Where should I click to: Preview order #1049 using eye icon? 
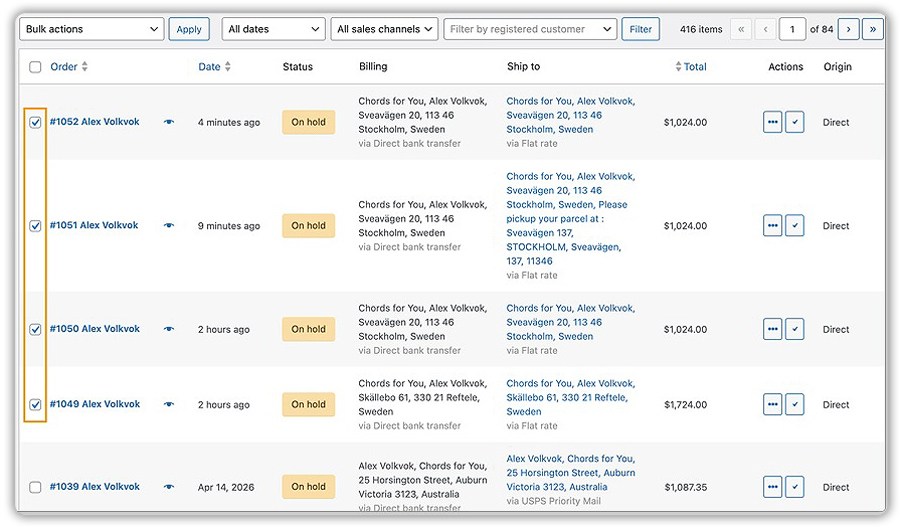pyautogui.click(x=169, y=404)
